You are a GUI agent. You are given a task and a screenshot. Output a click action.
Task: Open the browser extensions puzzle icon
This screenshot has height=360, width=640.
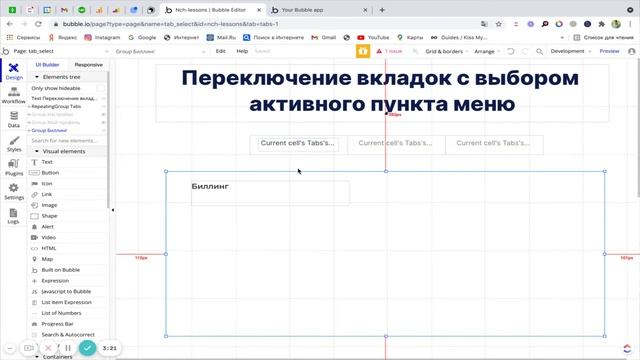coord(601,24)
